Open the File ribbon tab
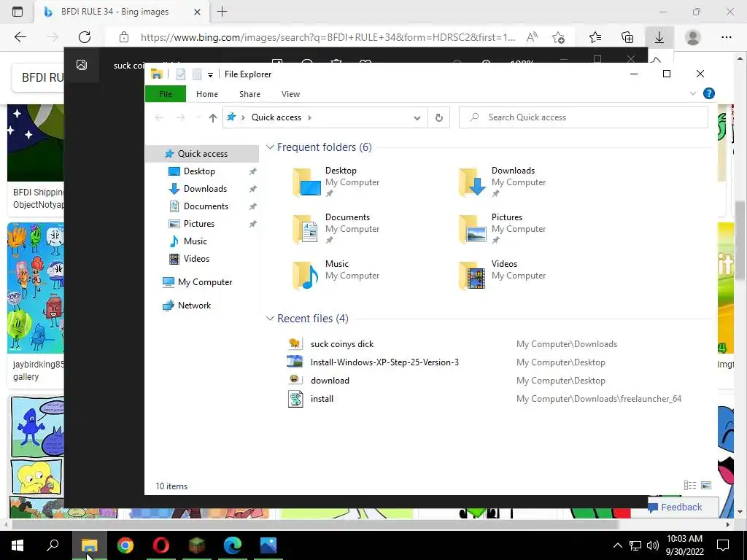Screen dimensions: 747x560 pos(166,94)
